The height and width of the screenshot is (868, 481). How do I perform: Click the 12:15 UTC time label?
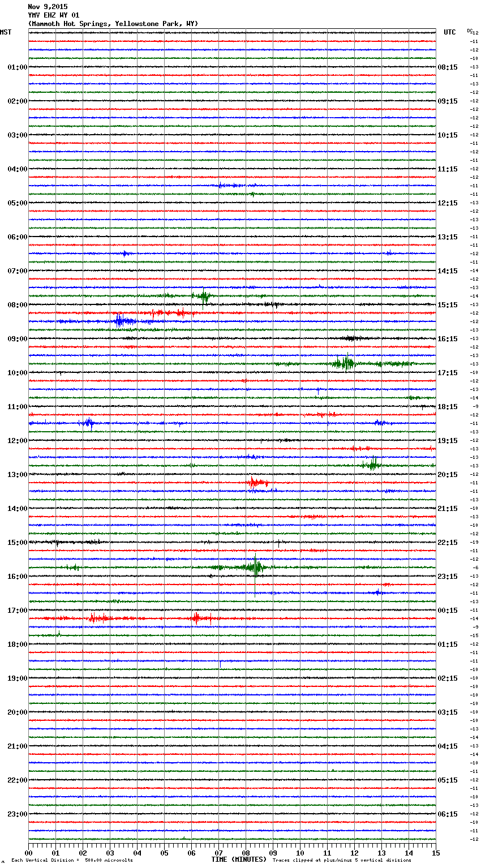click(x=448, y=203)
